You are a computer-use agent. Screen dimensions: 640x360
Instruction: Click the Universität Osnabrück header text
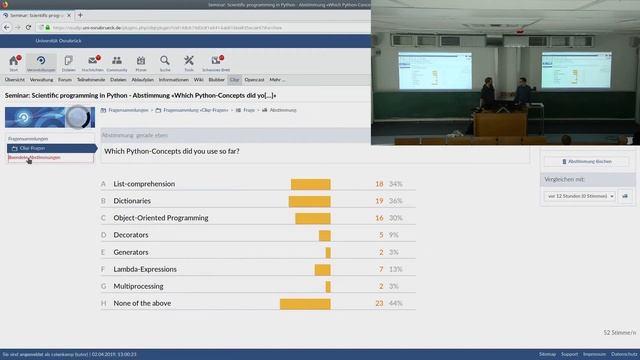(58, 41)
